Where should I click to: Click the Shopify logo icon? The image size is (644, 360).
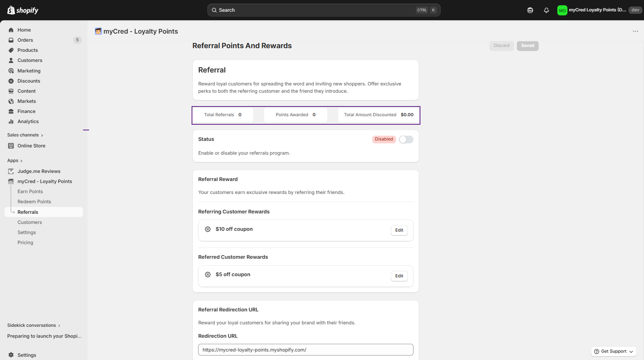(x=11, y=10)
